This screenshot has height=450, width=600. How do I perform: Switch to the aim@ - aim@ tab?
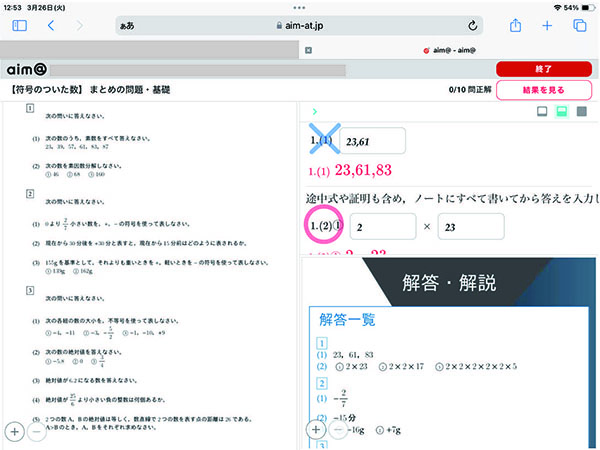coord(449,50)
